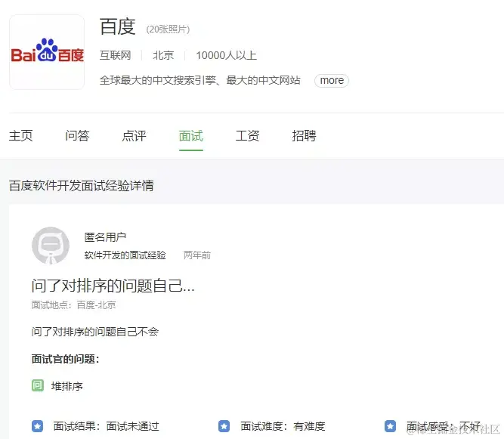The image size is (504, 439).
Task: Click the company description 全球最大的中文搜索引擎
Action: [200, 80]
